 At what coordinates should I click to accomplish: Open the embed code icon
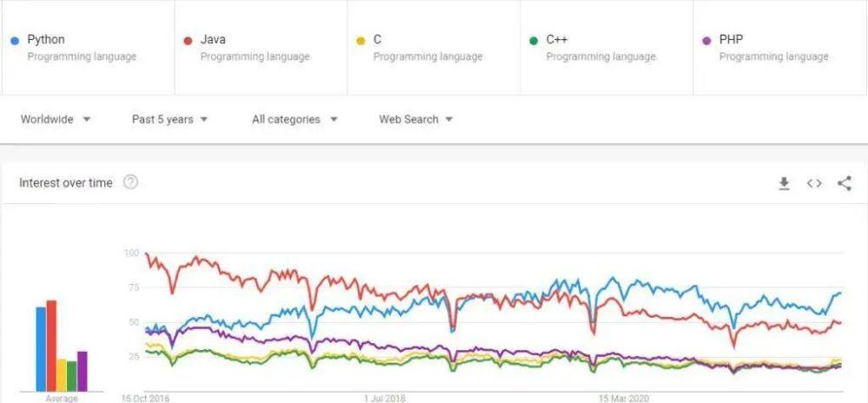814,183
